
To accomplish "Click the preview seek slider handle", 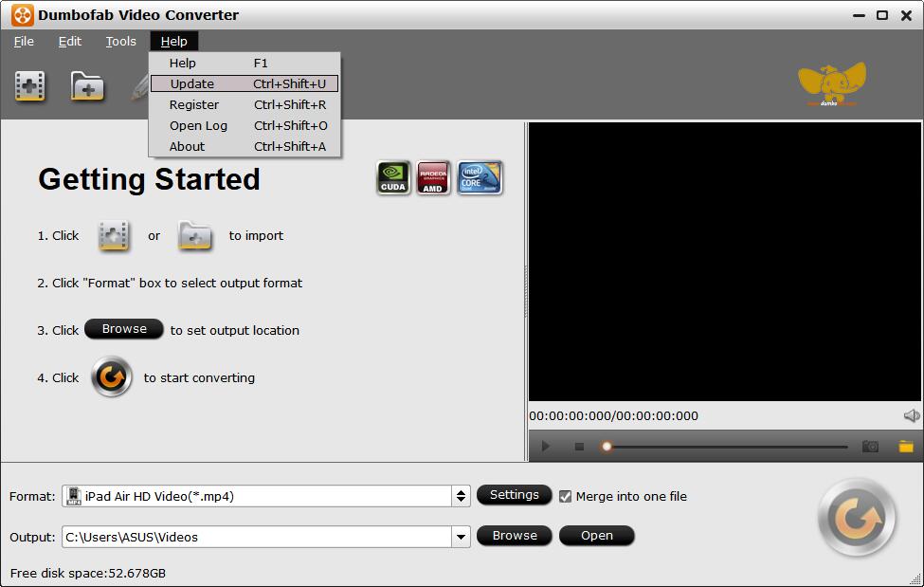I will point(607,446).
